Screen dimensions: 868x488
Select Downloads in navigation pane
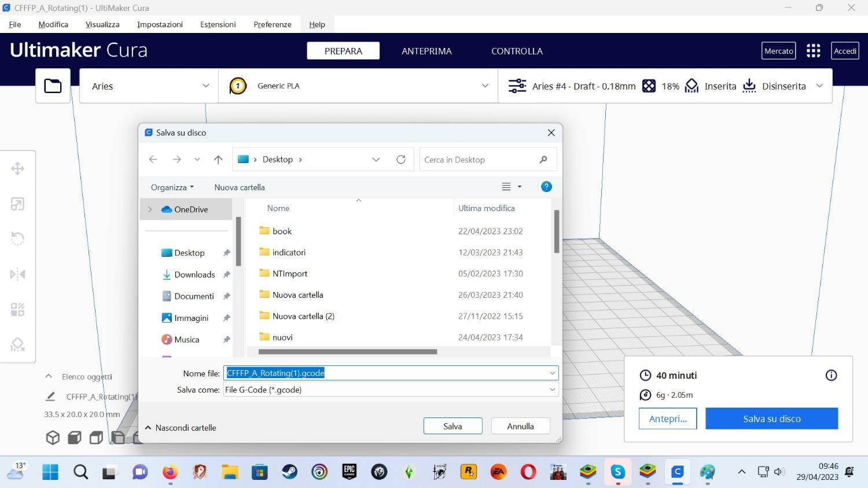[194, 275]
